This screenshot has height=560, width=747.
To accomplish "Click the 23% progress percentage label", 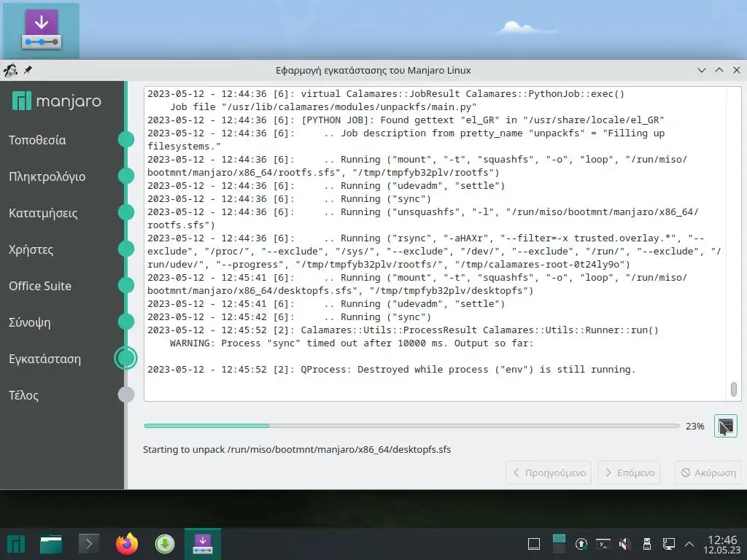I will pyautogui.click(x=694, y=426).
